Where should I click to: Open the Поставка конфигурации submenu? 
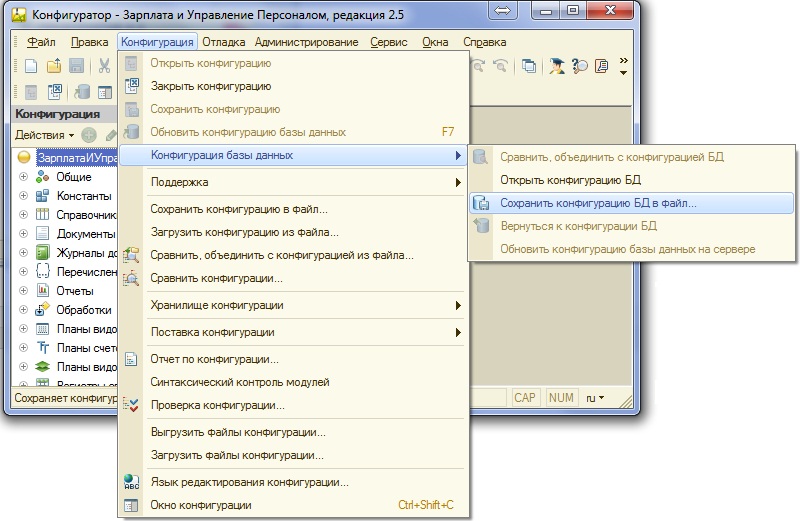293,332
